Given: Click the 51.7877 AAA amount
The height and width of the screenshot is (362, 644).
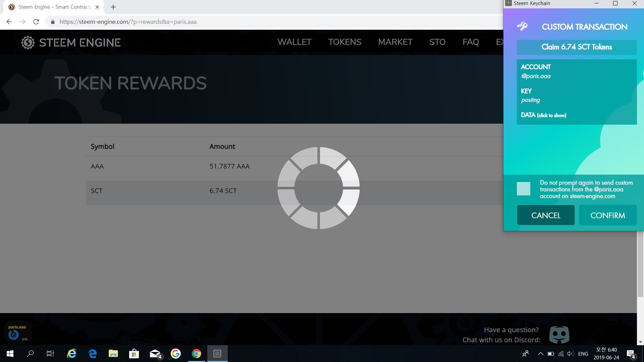Looking at the screenshot, I should (229, 166).
